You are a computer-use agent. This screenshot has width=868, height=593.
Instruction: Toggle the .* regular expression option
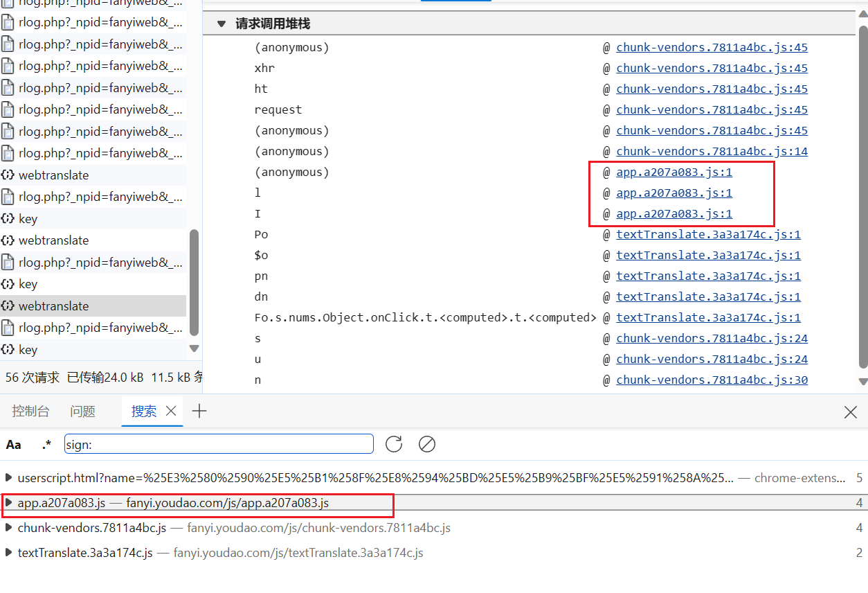pyautogui.click(x=46, y=445)
